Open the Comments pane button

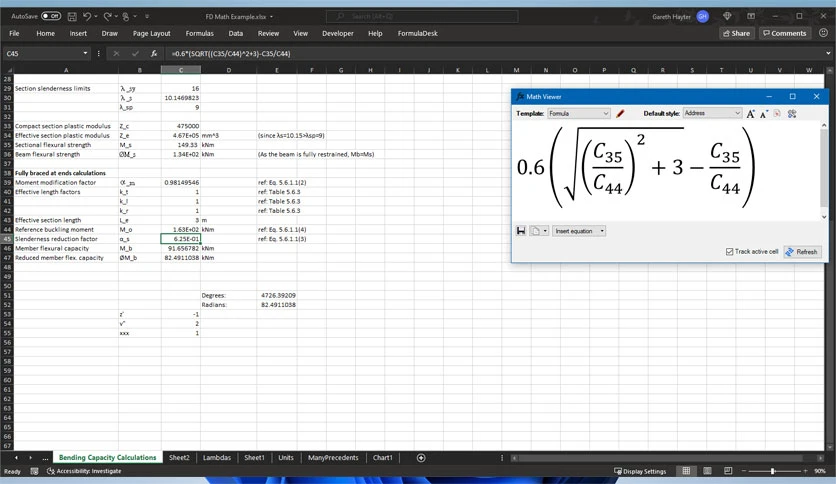(x=784, y=33)
